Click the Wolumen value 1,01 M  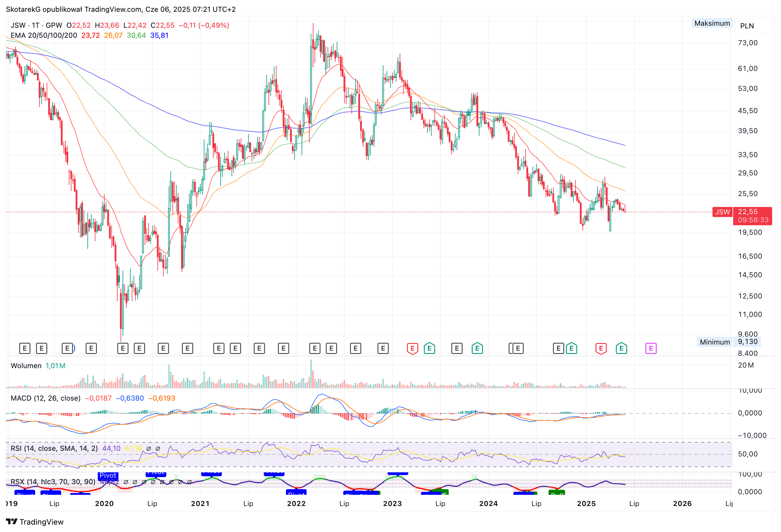[56, 365]
